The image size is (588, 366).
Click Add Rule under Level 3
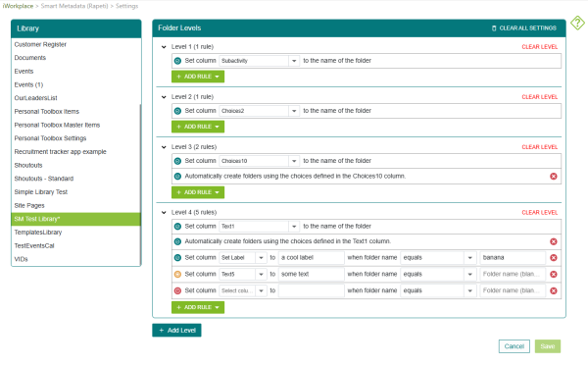198,192
